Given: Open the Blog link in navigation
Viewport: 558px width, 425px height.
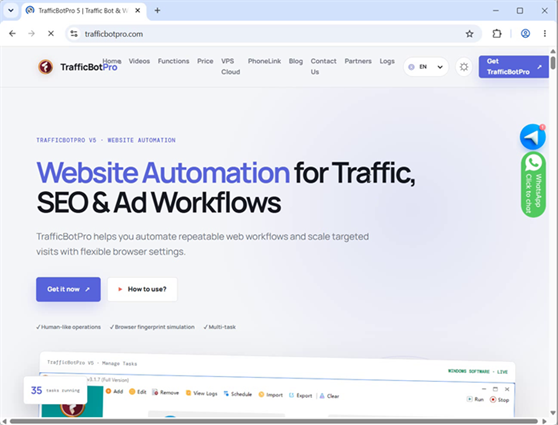Looking at the screenshot, I should (296, 61).
